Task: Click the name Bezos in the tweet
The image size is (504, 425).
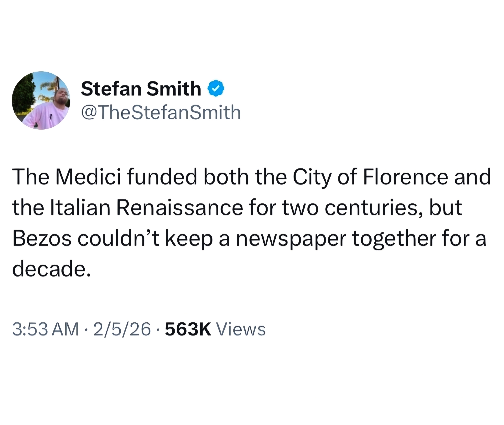Action: pos(42,238)
